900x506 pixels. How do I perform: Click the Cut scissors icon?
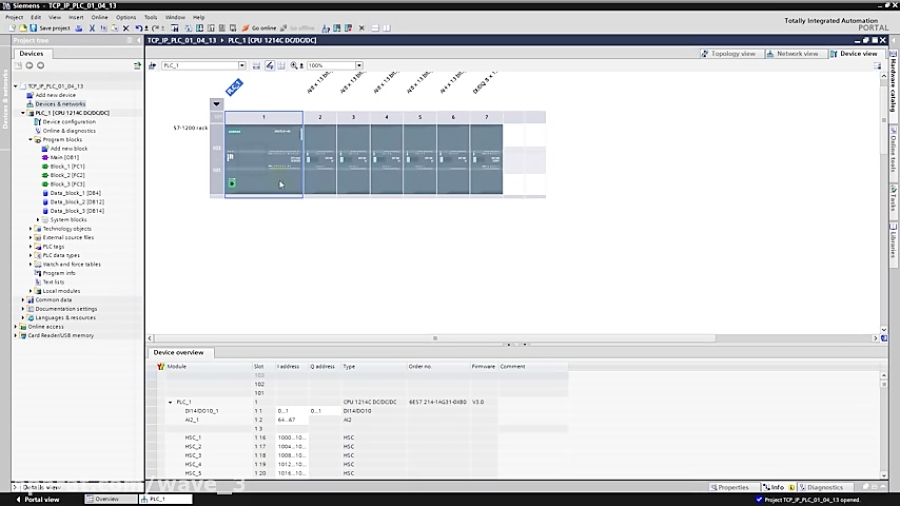[92, 28]
